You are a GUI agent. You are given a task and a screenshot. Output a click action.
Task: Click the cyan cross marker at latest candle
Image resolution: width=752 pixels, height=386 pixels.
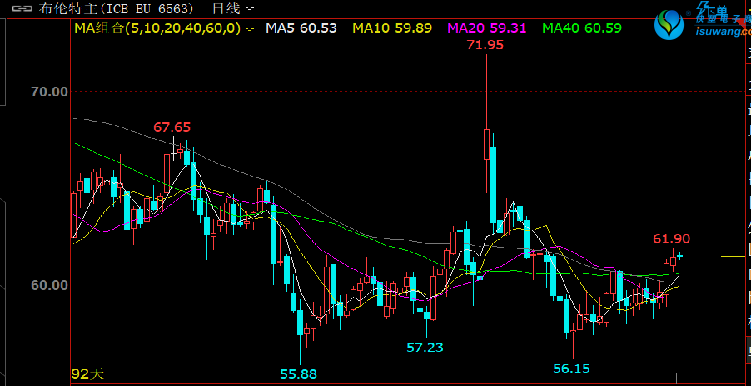tap(680, 257)
